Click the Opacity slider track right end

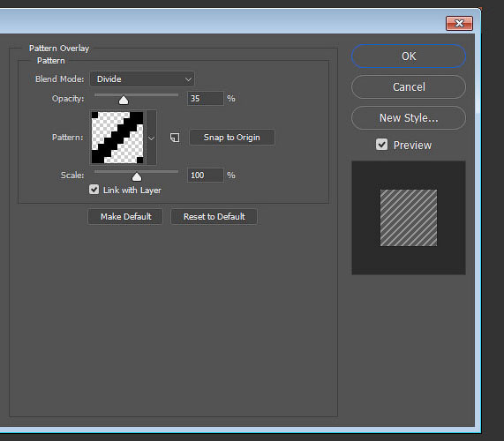177,94
